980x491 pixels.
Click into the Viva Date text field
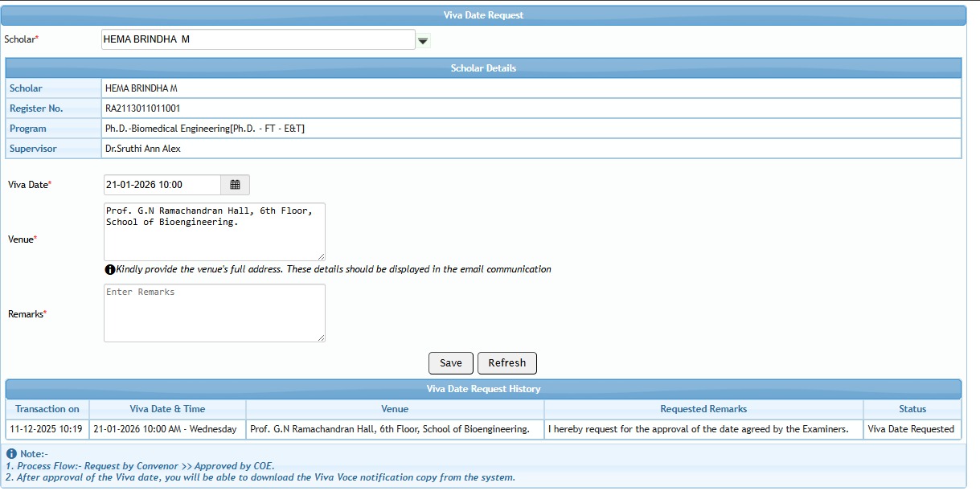tap(162, 185)
